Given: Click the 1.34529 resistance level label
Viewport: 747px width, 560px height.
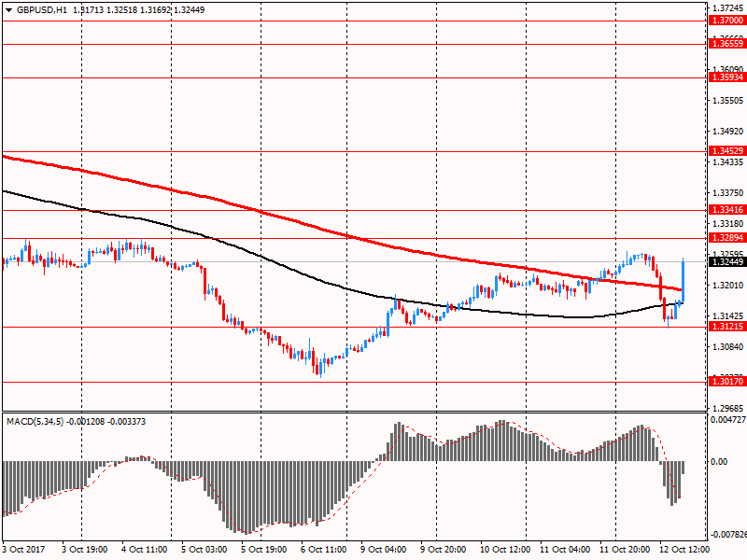Looking at the screenshot, I should click(727, 151).
